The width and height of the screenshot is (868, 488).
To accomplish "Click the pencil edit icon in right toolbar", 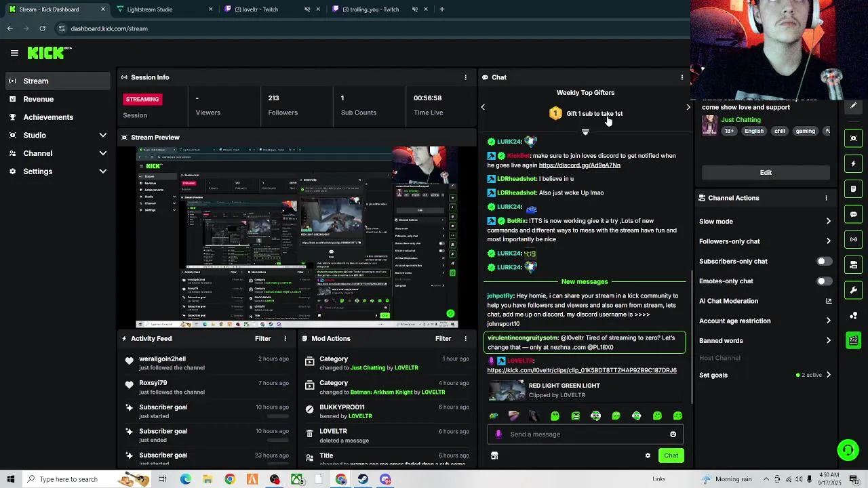I will coord(853,106).
